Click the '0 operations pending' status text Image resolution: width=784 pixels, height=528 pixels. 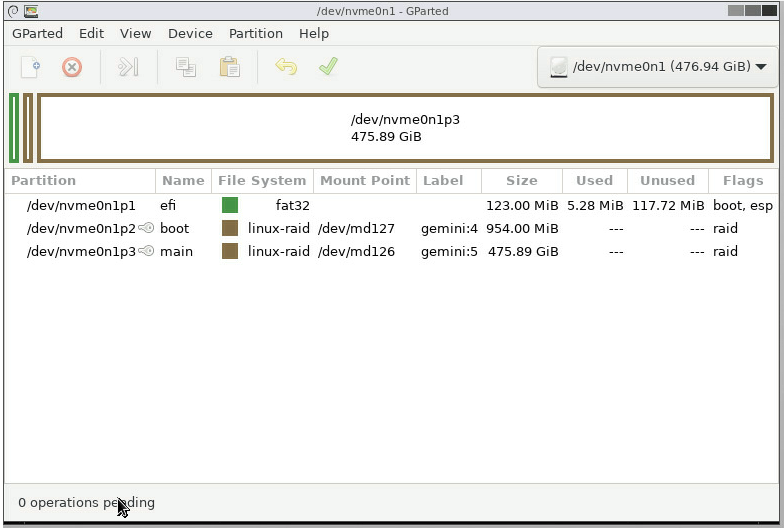click(x=86, y=502)
